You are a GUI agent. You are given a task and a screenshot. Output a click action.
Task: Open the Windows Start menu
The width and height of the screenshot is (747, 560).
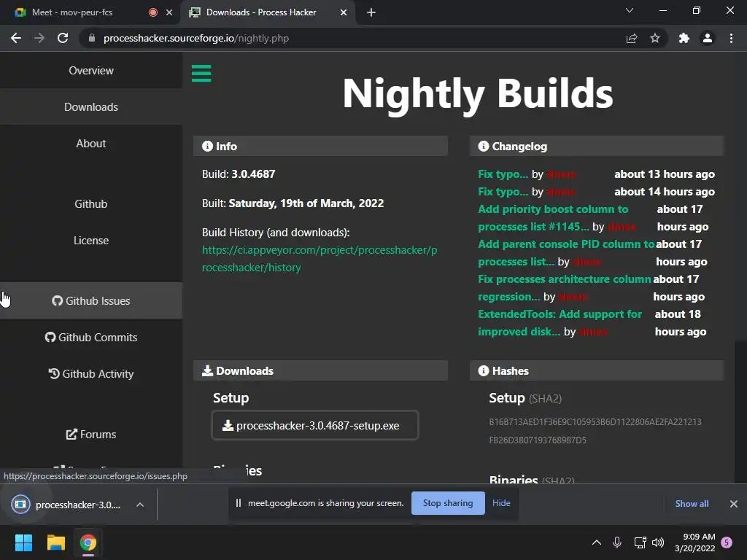(x=23, y=542)
